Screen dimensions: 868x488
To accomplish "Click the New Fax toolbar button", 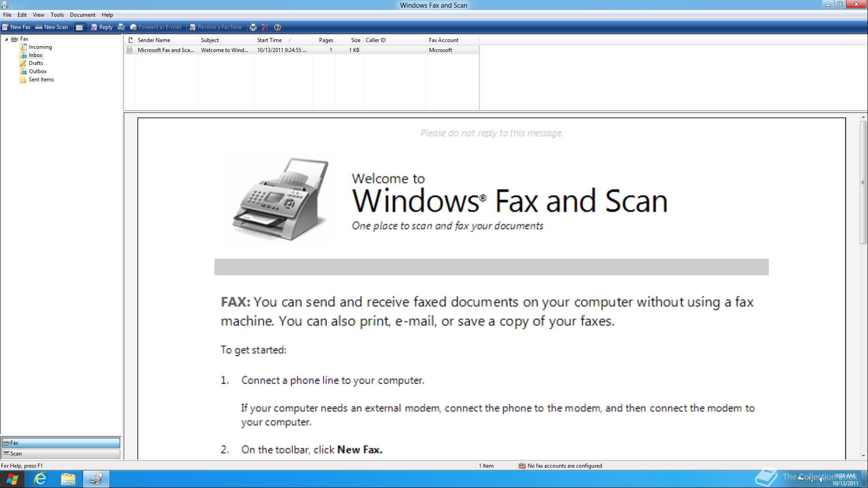I will [16, 27].
